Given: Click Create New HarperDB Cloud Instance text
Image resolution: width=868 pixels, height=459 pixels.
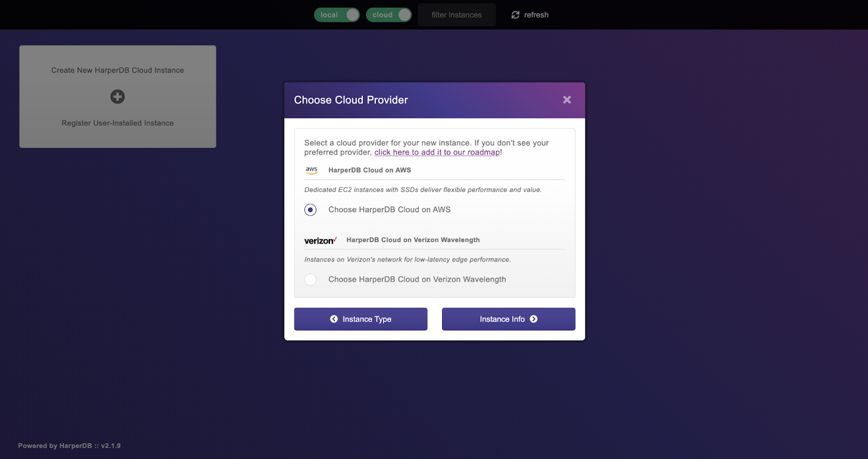Looking at the screenshot, I should click(x=118, y=71).
